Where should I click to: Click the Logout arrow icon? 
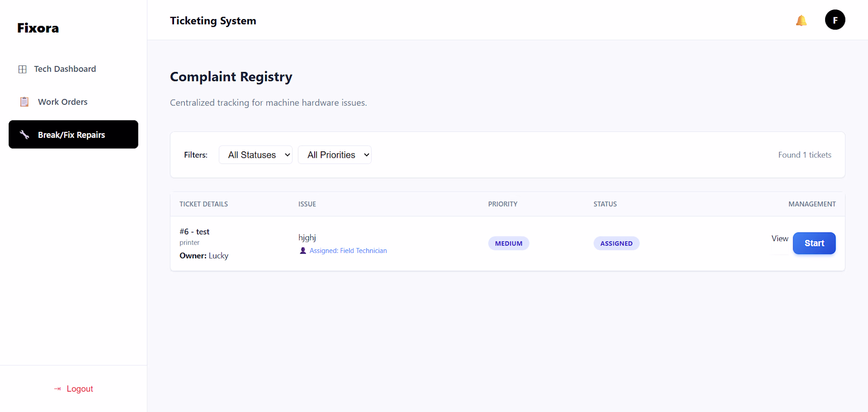pos(57,389)
